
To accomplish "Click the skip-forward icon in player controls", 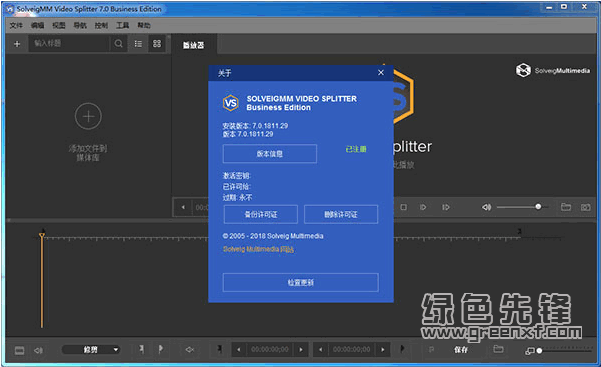I will pyautogui.click(x=445, y=207).
